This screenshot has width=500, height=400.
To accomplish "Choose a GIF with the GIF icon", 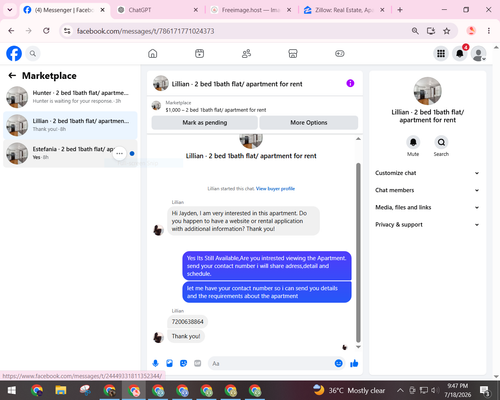I will [x=198, y=363].
